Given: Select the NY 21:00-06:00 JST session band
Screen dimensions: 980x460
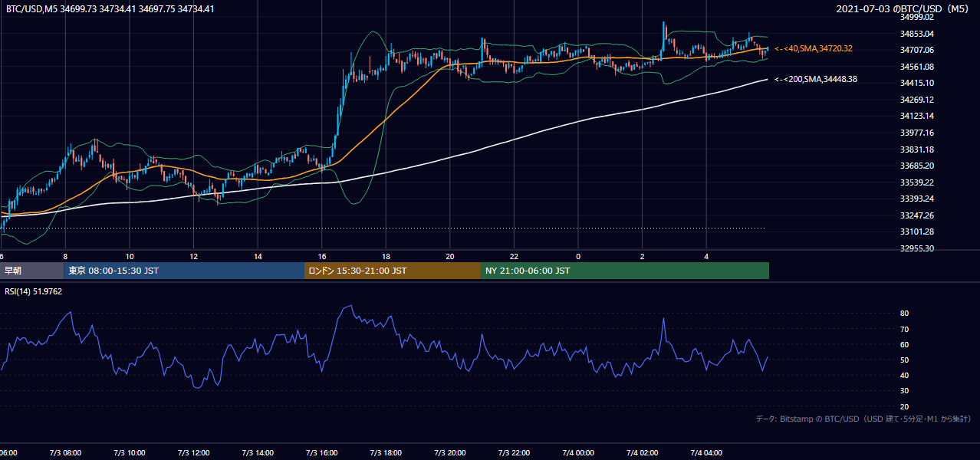Looking at the screenshot, I should pos(625,271).
